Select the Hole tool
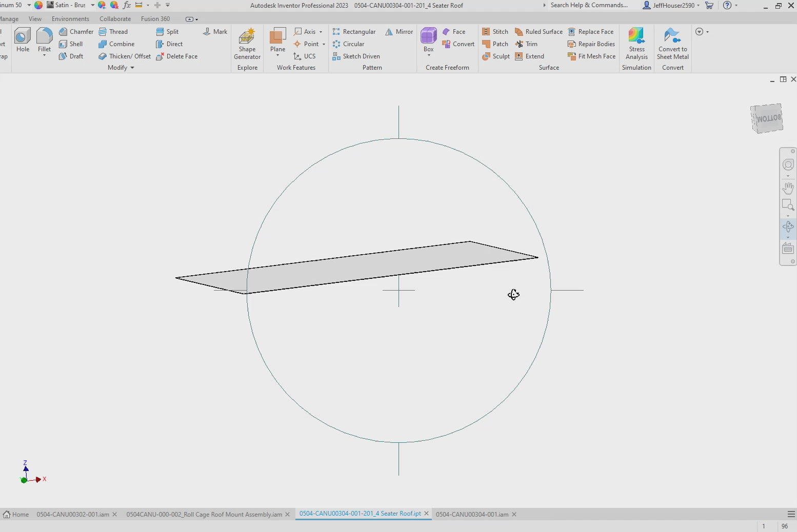The image size is (797, 532). coord(23,40)
